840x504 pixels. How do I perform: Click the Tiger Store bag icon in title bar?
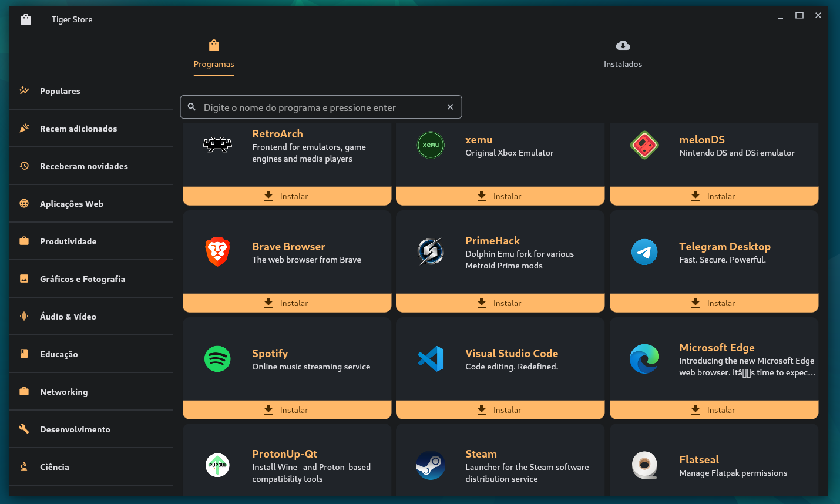[x=26, y=19]
